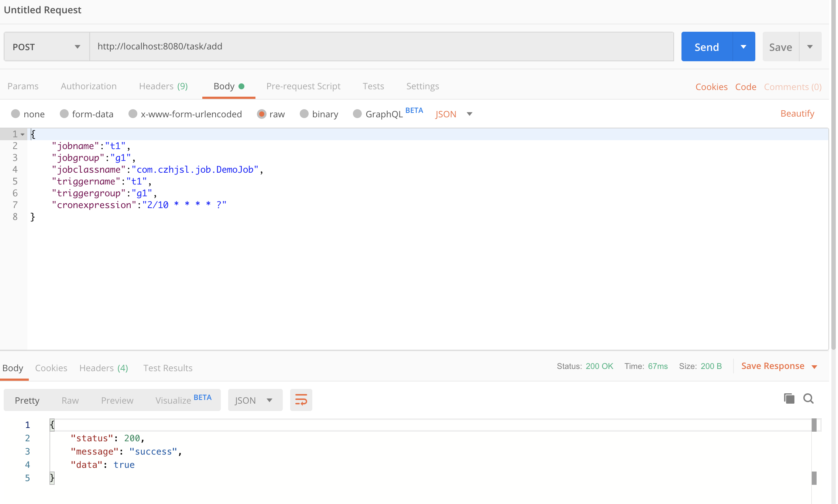Click the Send button
The height and width of the screenshot is (504, 838).
click(x=706, y=46)
